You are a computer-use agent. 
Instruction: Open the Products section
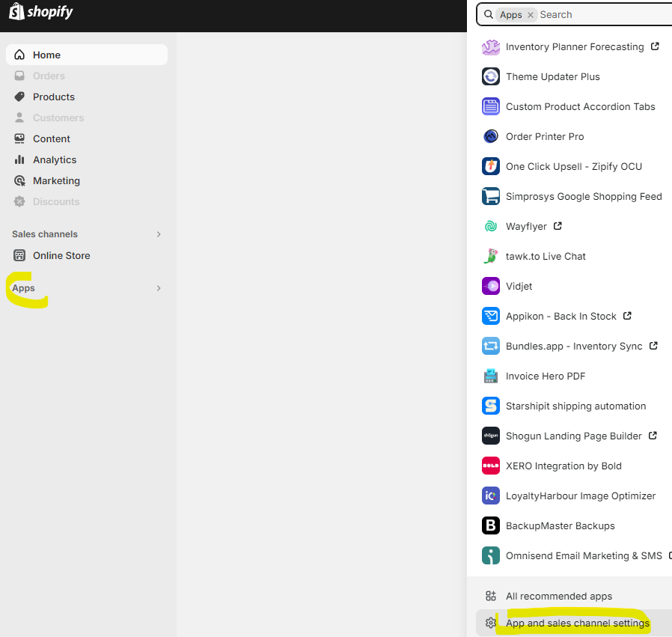tap(53, 97)
